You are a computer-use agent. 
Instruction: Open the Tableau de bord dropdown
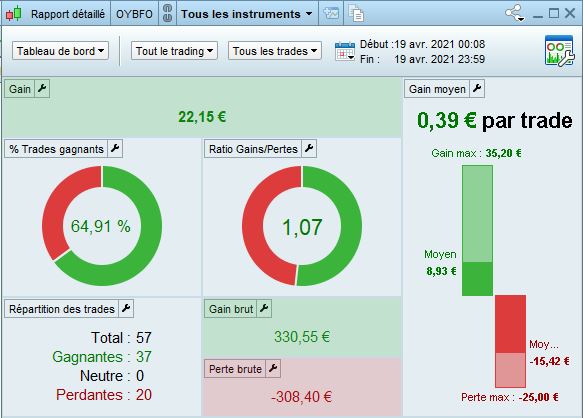click(x=60, y=51)
